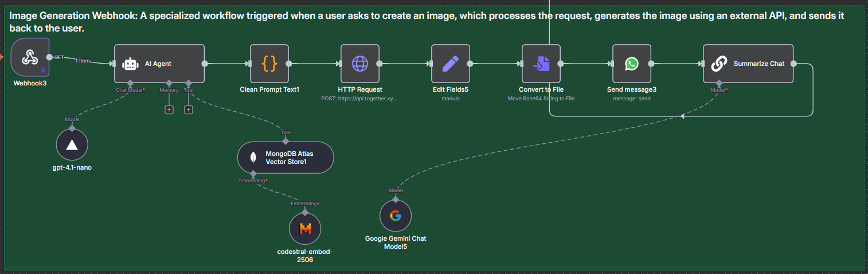Select the MongoDB Atlas Vector Store1 node
Screen dimensions: 868x274
tap(285, 157)
